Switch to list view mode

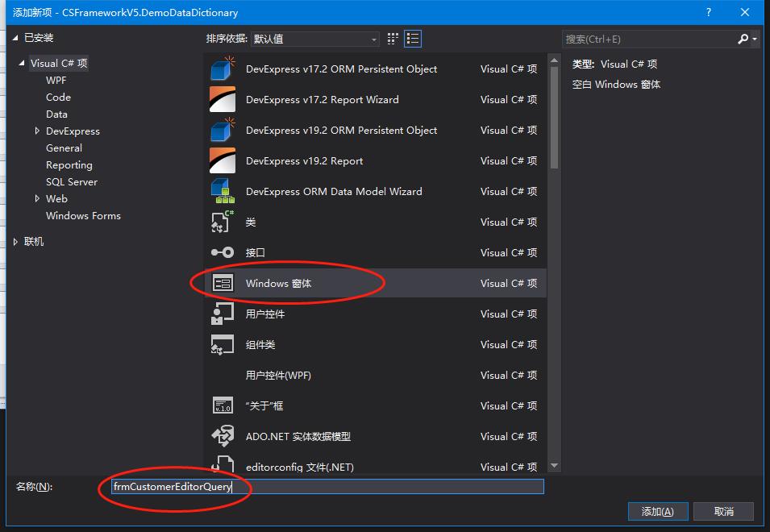coord(413,39)
